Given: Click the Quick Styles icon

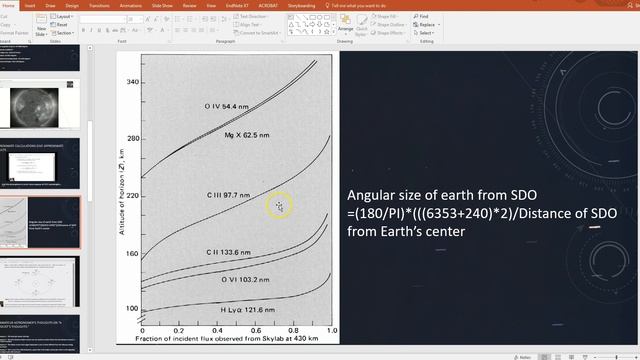Looking at the screenshot, I should [x=361, y=25].
